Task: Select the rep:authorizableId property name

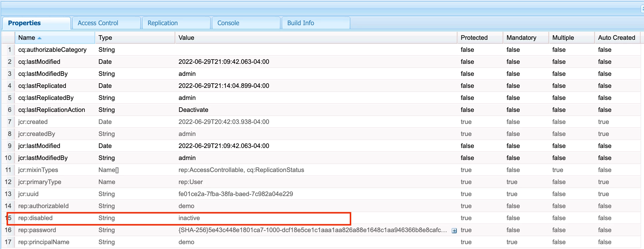Action: 44,206
